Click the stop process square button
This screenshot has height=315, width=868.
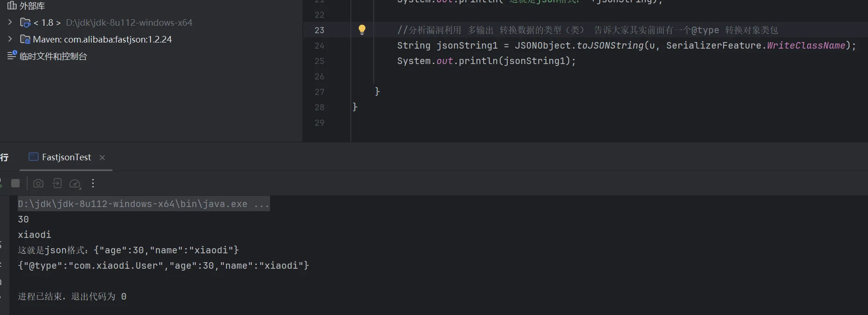point(15,183)
